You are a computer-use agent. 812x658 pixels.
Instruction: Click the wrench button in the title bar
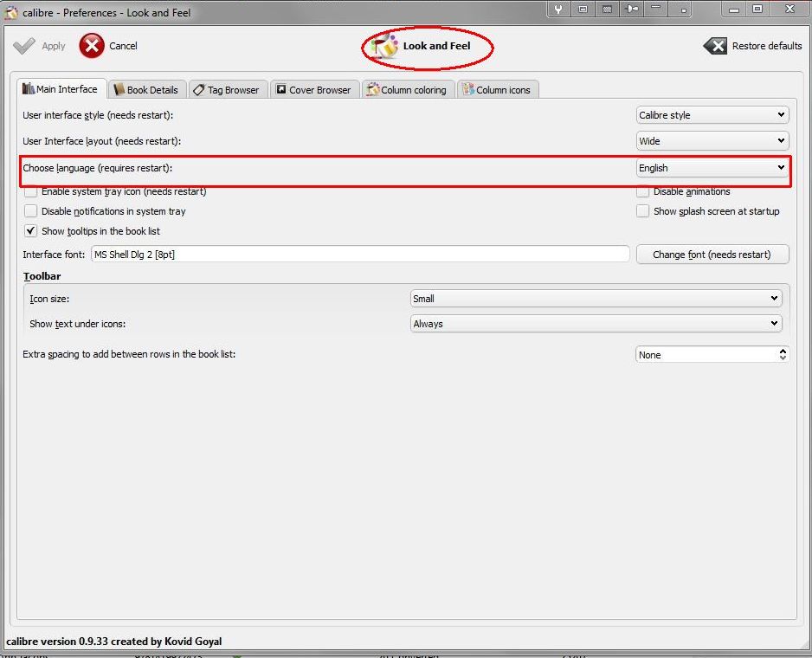pos(558,9)
